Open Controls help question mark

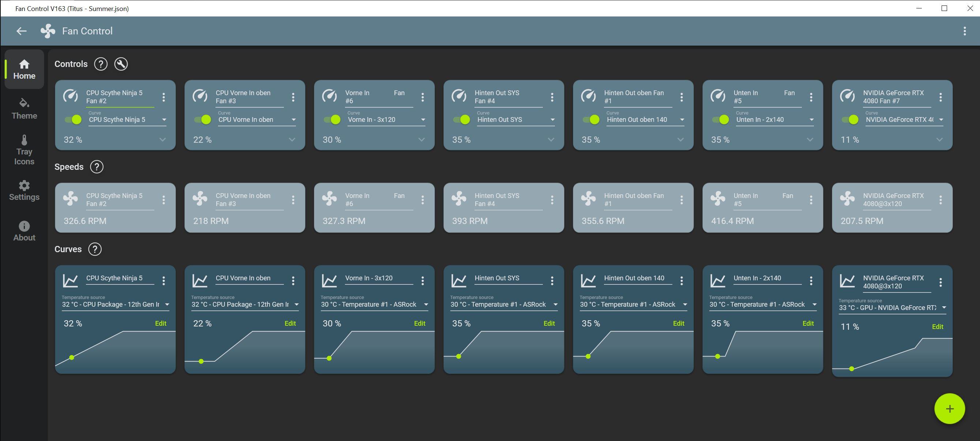[x=101, y=64]
